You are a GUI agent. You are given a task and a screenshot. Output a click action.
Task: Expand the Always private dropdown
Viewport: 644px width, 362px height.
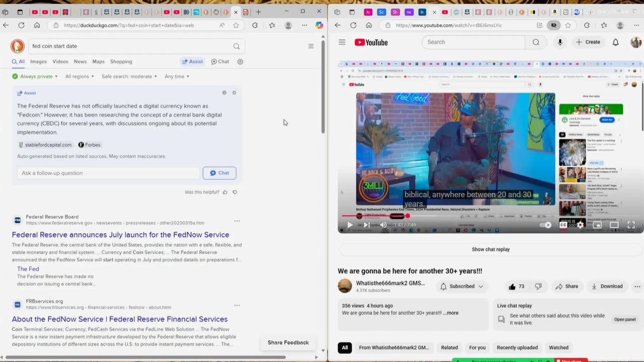[x=35, y=76]
